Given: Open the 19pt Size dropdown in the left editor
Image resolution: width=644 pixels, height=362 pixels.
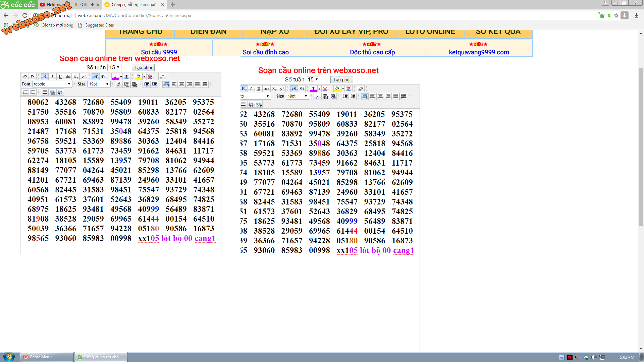Looking at the screenshot, I should point(99,84).
